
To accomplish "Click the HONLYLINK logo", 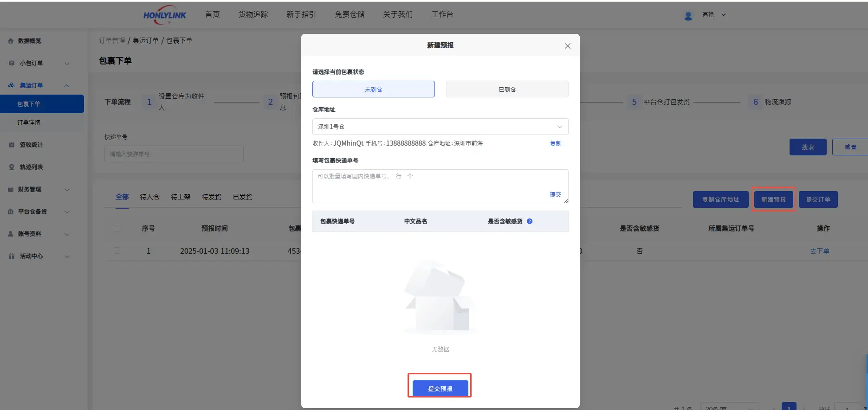I will click(164, 15).
